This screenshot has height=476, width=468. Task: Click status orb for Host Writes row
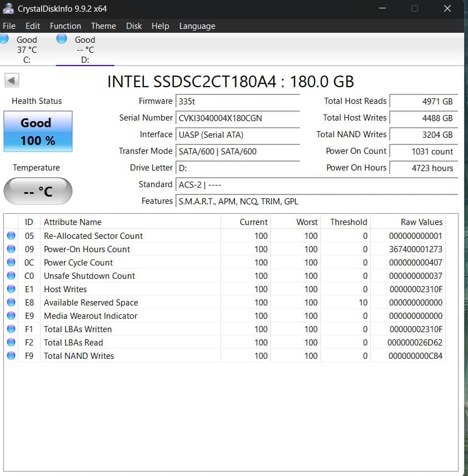click(11, 289)
